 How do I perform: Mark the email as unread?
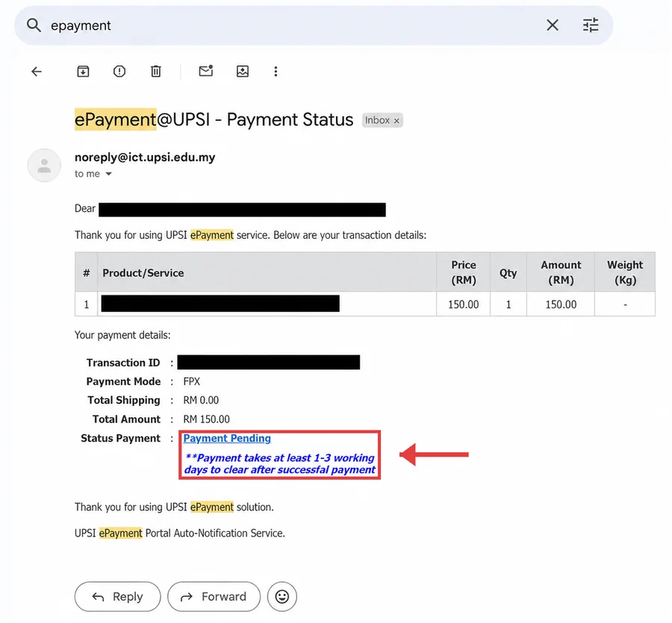206,71
